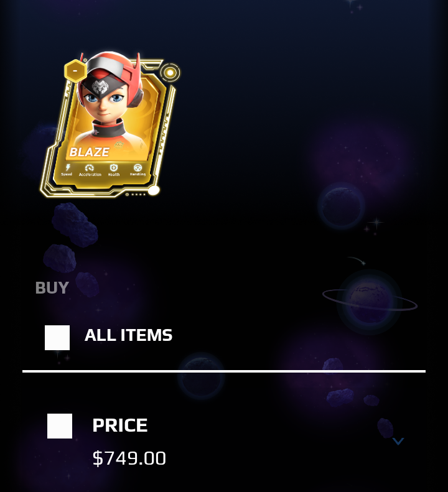The image size is (448, 492).
Task: Click the Health shield icon
Action: pos(114,167)
